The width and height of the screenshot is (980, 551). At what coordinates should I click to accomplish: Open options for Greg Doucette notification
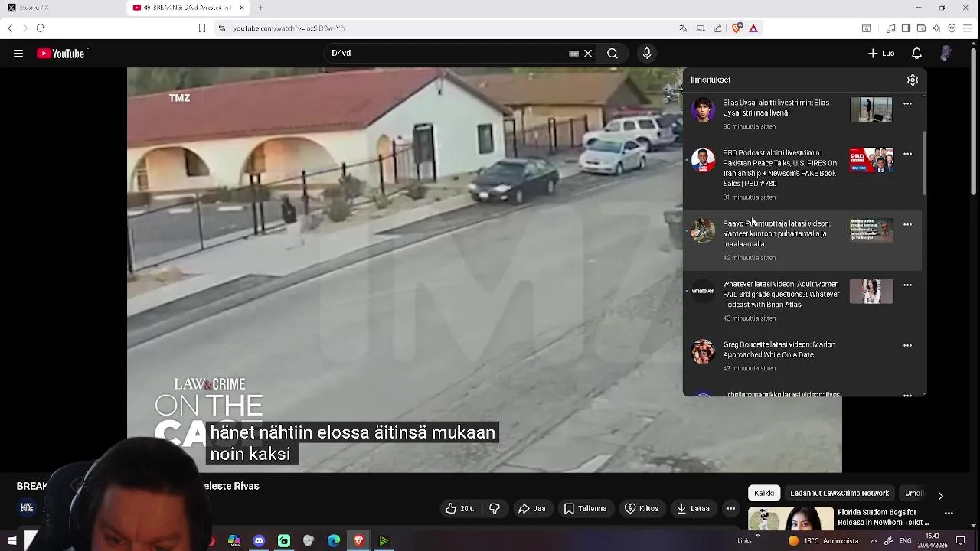coord(907,345)
